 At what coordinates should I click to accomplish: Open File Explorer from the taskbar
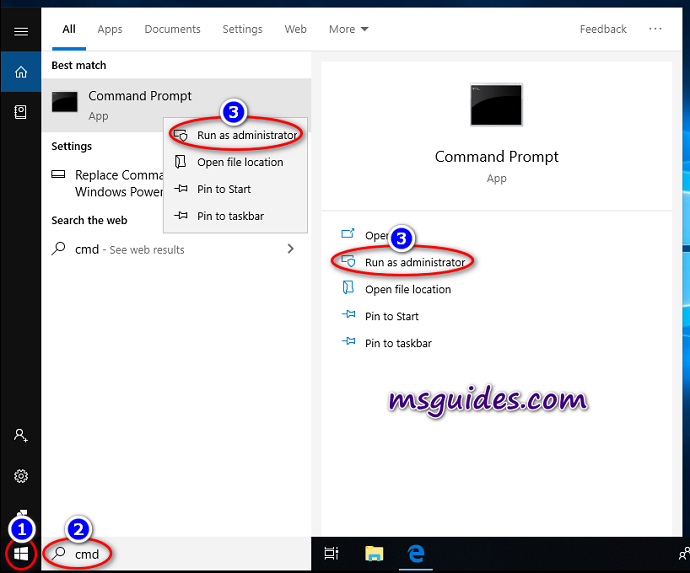(x=374, y=552)
